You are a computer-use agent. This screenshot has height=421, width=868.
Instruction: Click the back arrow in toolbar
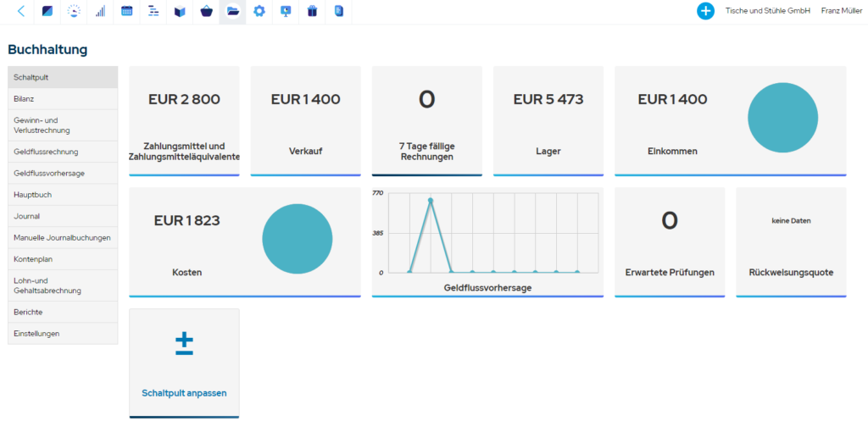(21, 11)
